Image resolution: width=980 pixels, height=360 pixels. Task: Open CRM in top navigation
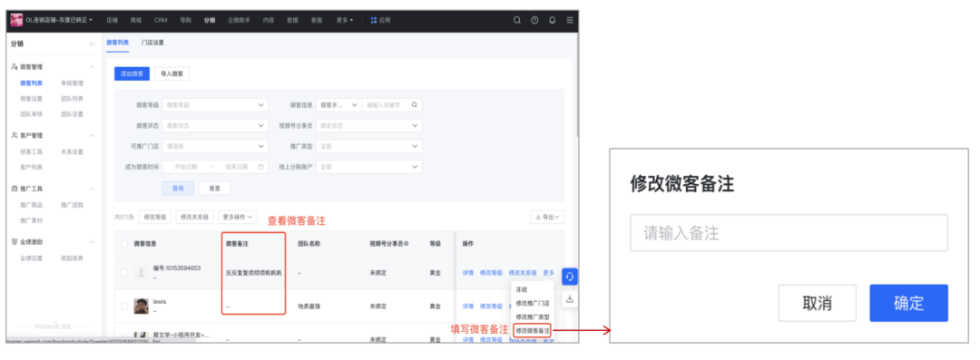pos(161,20)
